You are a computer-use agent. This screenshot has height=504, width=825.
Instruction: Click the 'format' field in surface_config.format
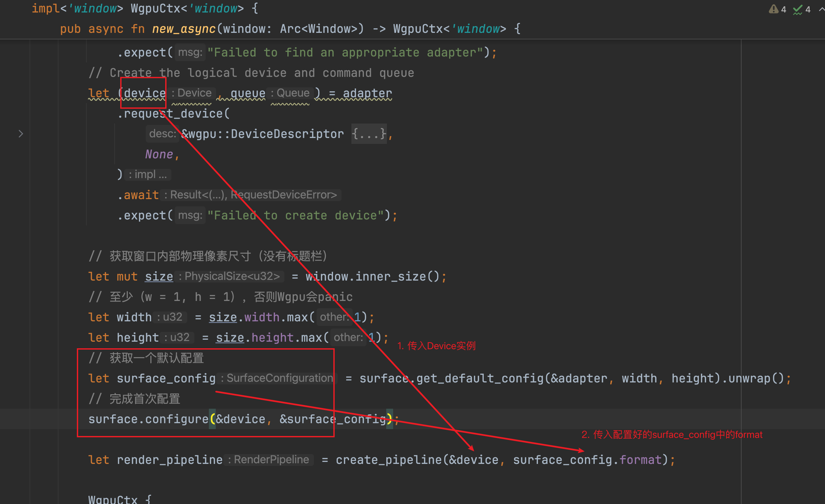click(x=640, y=460)
